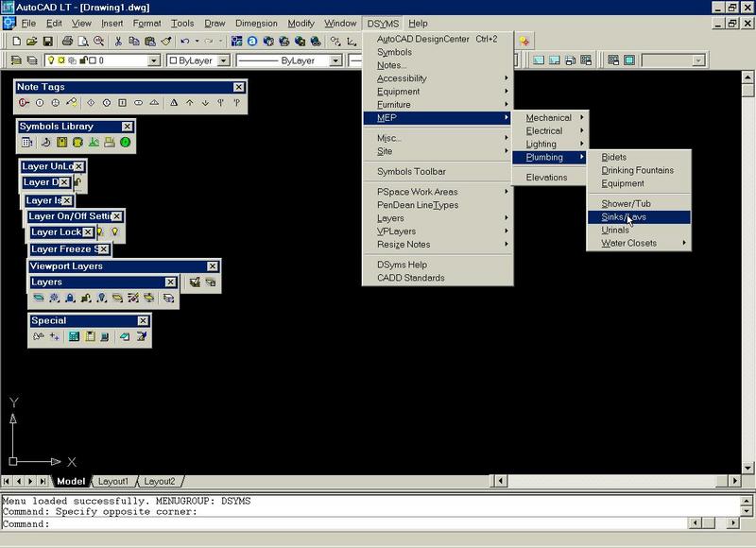
Task: Click the drawing area's vertical scroll-up arrow
Action: 747,77
